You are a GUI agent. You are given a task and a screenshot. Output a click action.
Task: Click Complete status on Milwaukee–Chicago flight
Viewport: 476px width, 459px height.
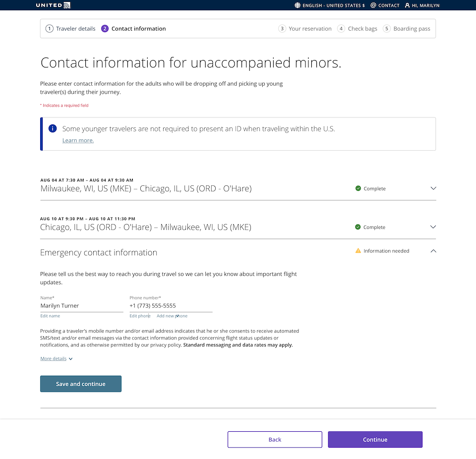(x=375, y=188)
